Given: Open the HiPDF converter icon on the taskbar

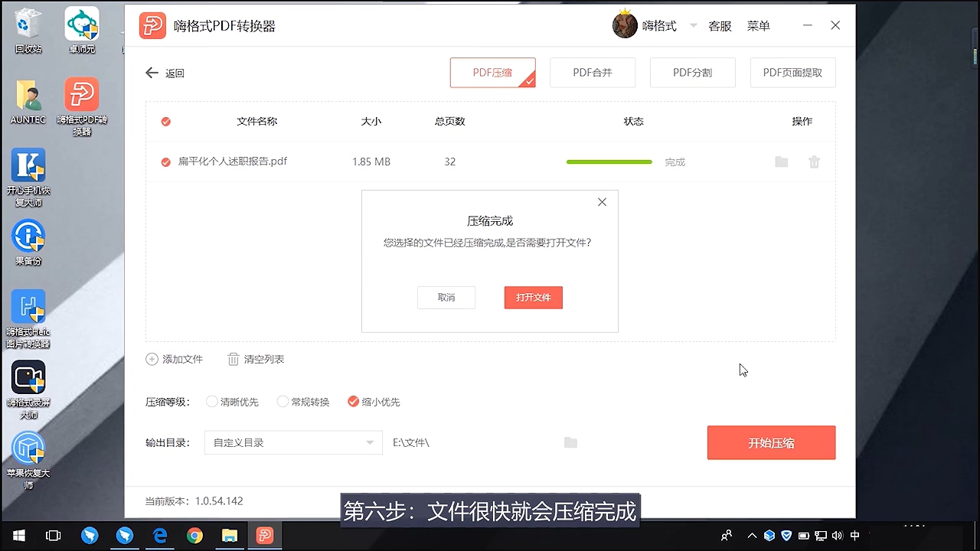Looking at the screenshot, I should point(264,535).
